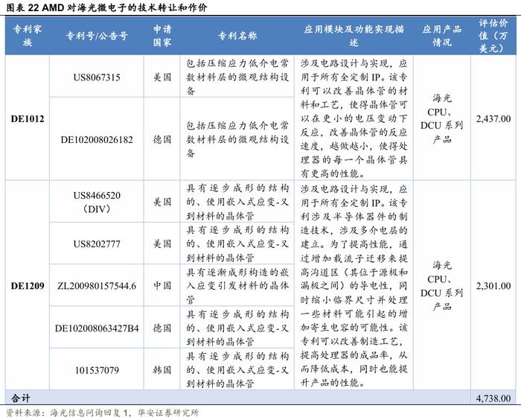Image resolution: width=521 pixels, height=420 pixels.
Task: Select patent number DE102008063427B4
Action: pyautogui.click(x=97, y=328)
